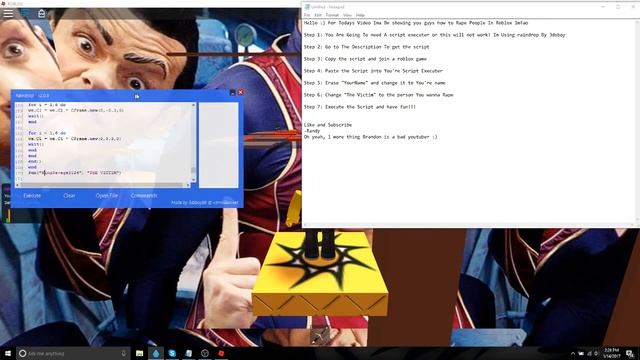Open the View menu in Notepad
The image size is (640, 360).
click(x=347, y=15)
